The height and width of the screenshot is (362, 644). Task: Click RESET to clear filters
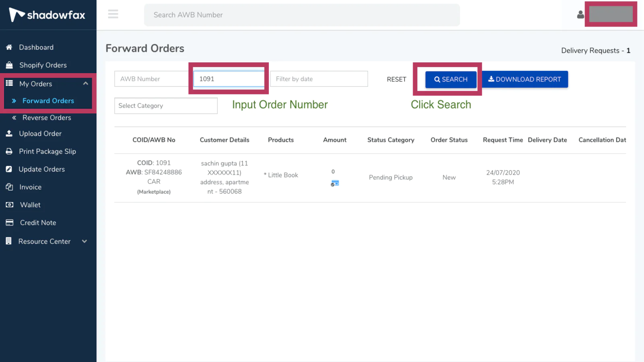point(396,79)
